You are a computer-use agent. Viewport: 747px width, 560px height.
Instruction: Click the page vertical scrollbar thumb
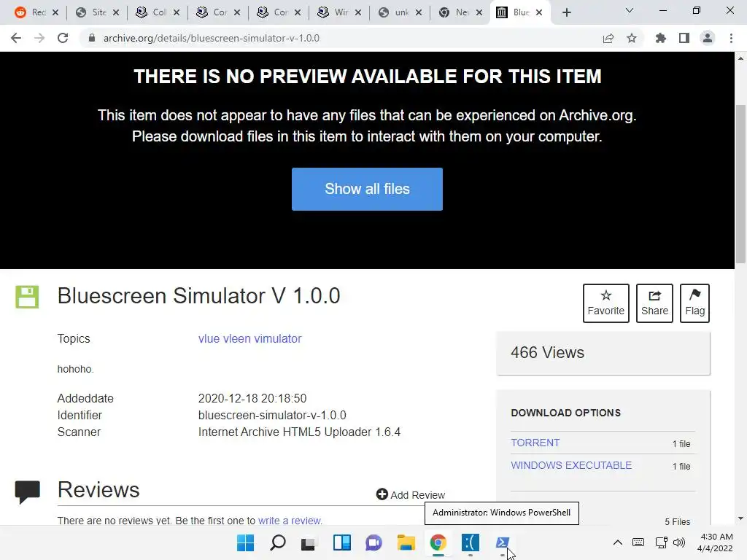[740, 183]
